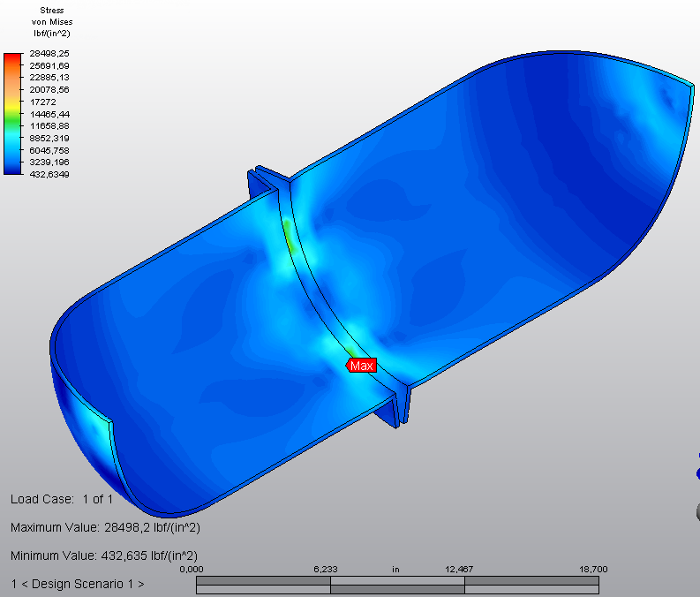This screenshot has width=700, height=597.
Task: Click the lbf/(in^2) legend unit label
Action: [52, 34]
